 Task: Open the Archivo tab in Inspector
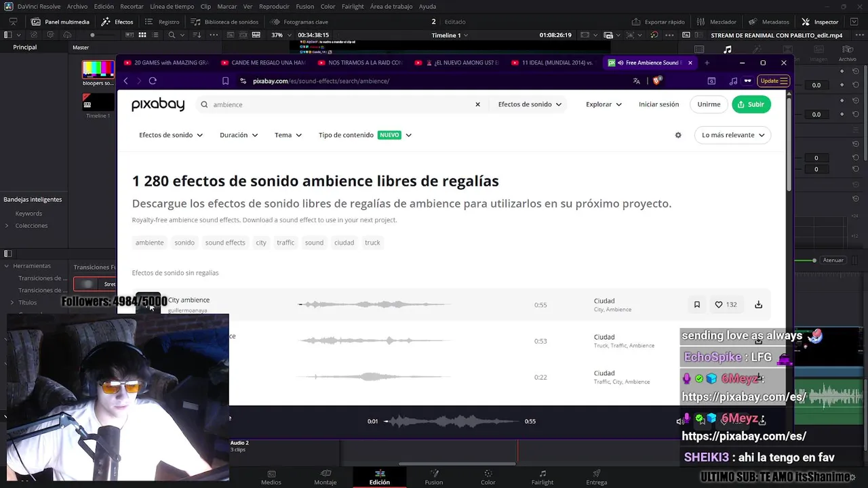tap(847, 54)
